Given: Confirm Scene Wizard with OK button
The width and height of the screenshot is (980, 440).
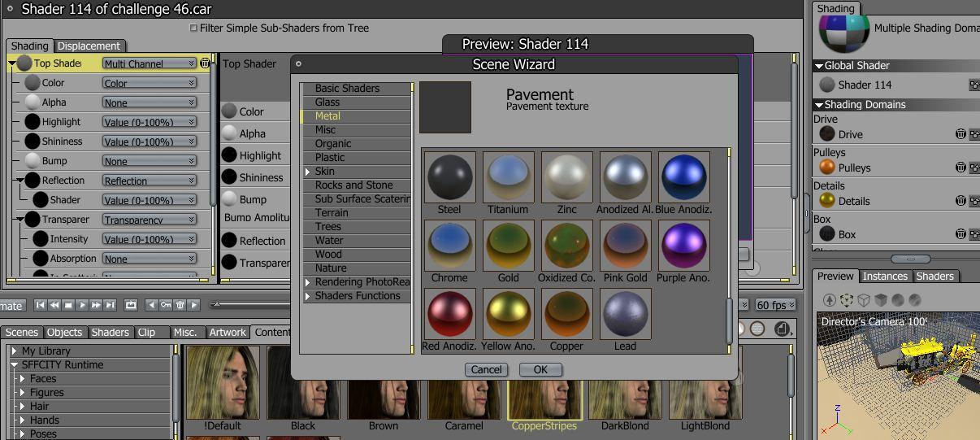Looking at the screenshot, I should coord(540,369).
